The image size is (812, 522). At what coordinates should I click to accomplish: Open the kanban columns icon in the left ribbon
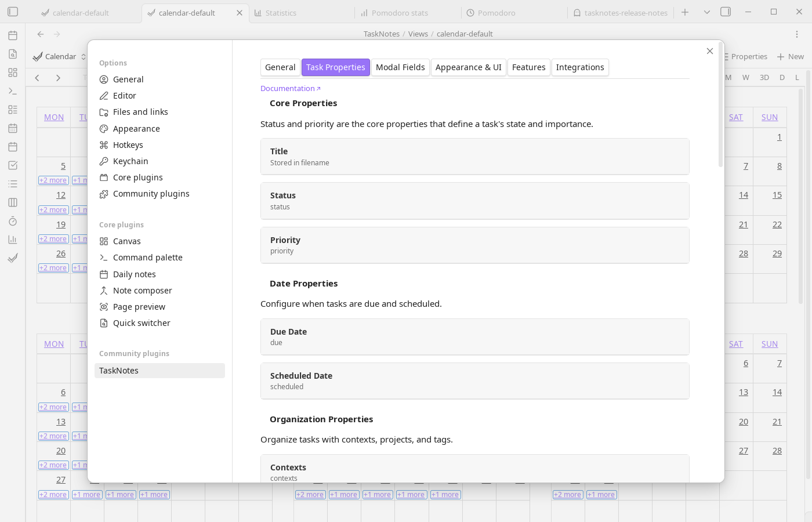coord(13,202)
